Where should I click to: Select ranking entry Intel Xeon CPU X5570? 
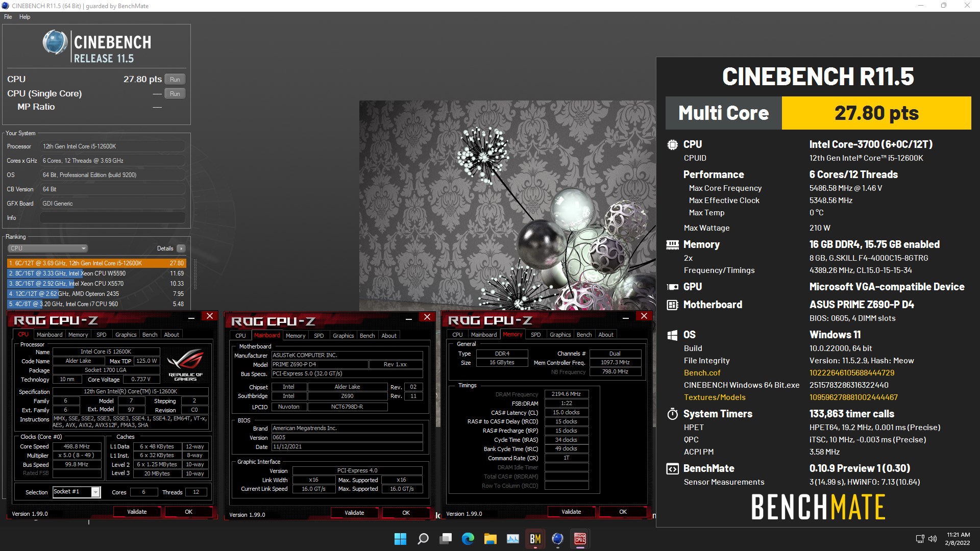[x=96, y=284]
